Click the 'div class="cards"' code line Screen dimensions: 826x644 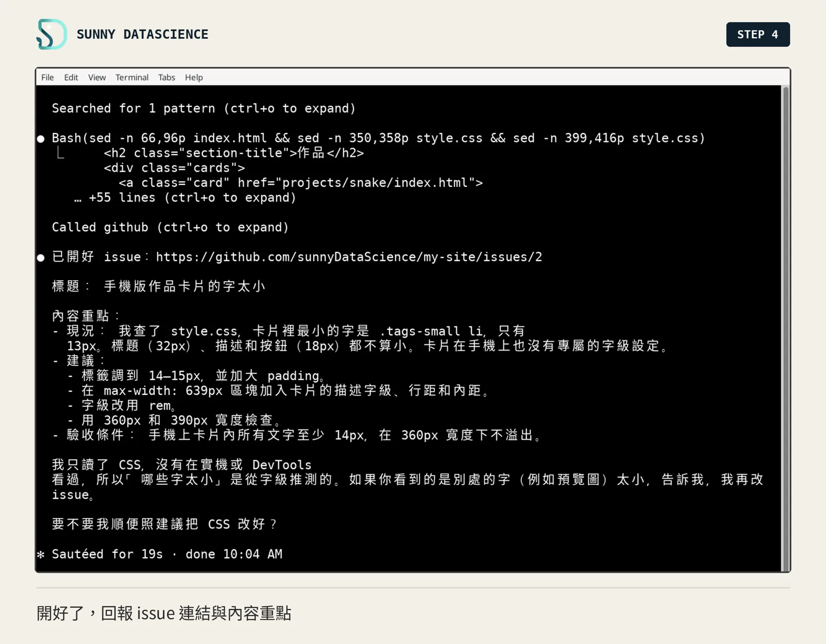(174, 168)
